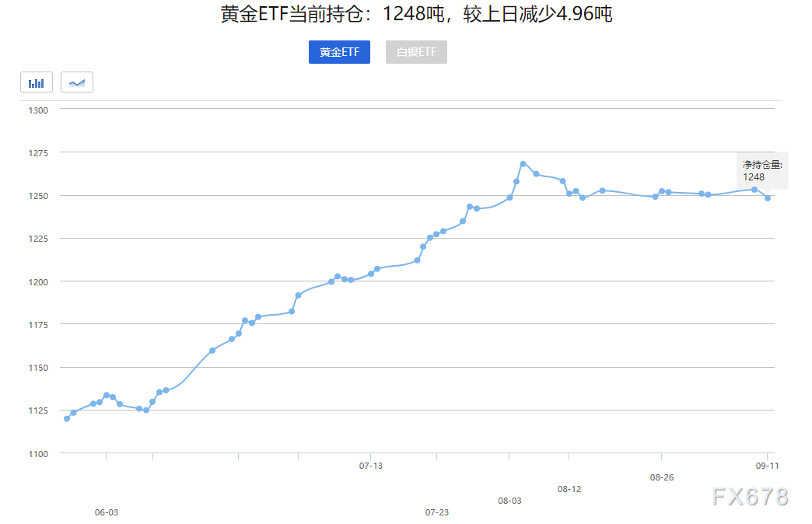Click the 09-11 data point on the chart
Image resolution: width=812 pixels, height=524 pixels.
pyautogui.click(x=768, y=198)
